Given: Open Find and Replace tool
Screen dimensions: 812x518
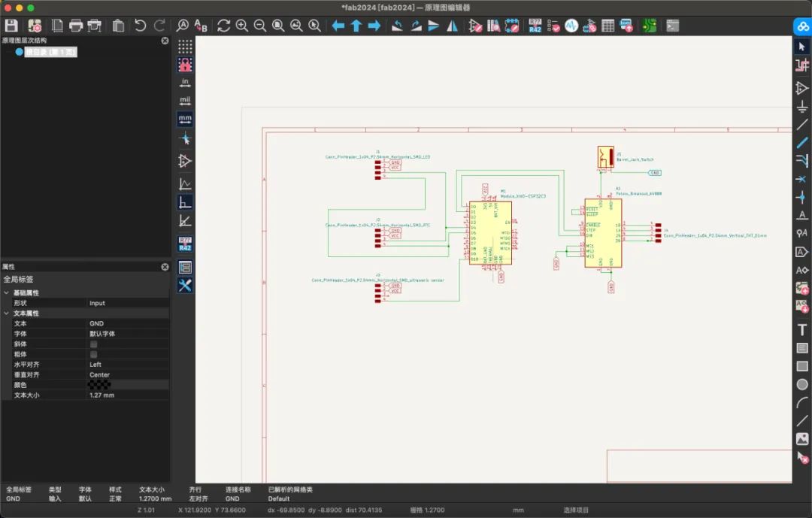Looking at the screenshot, I should tap(201, 26).
